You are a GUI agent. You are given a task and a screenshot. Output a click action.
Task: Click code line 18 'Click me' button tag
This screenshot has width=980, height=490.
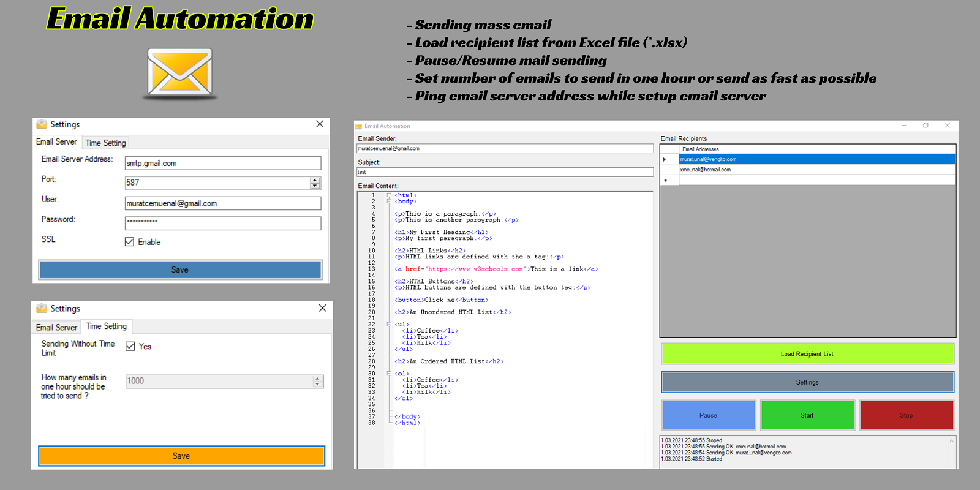442,300
